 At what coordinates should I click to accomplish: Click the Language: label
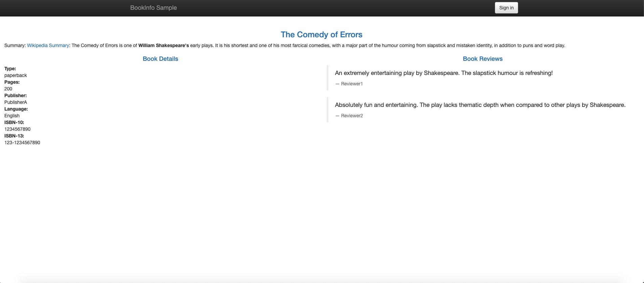click(x=16, y=109)
